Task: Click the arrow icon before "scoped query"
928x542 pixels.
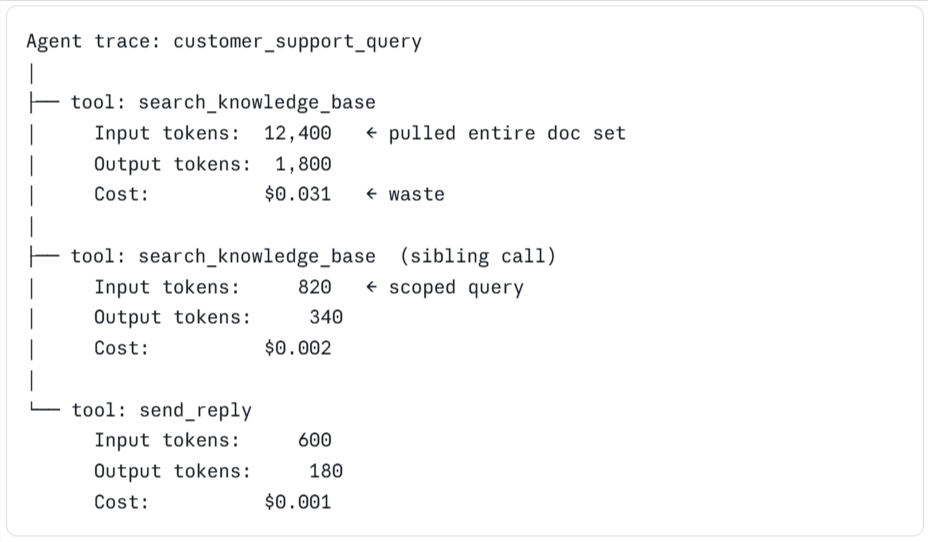Action: 371,287
